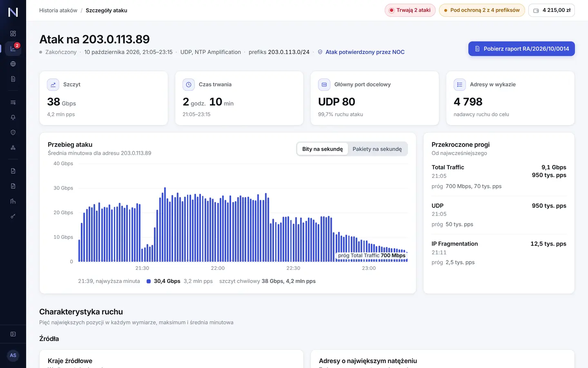Screen dimensions: 588x368
Task: Open the building stats icon in sidebar
Action: click(x=13, y=201)
